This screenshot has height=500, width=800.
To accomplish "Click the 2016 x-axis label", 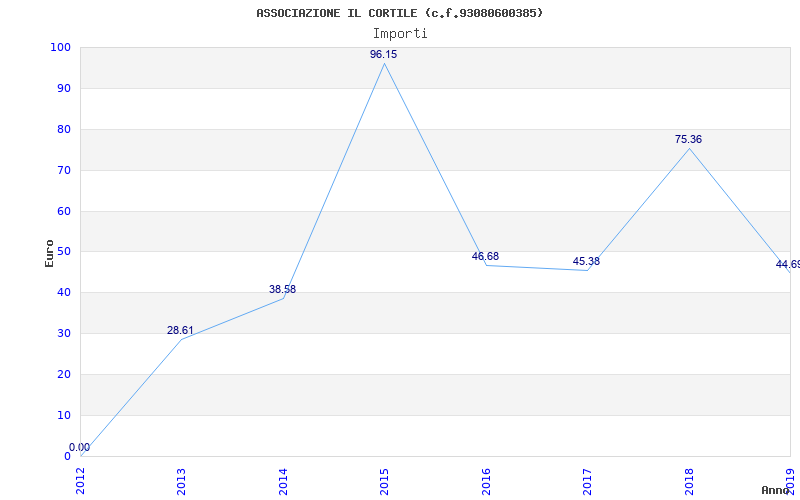I will pos(486,481).
